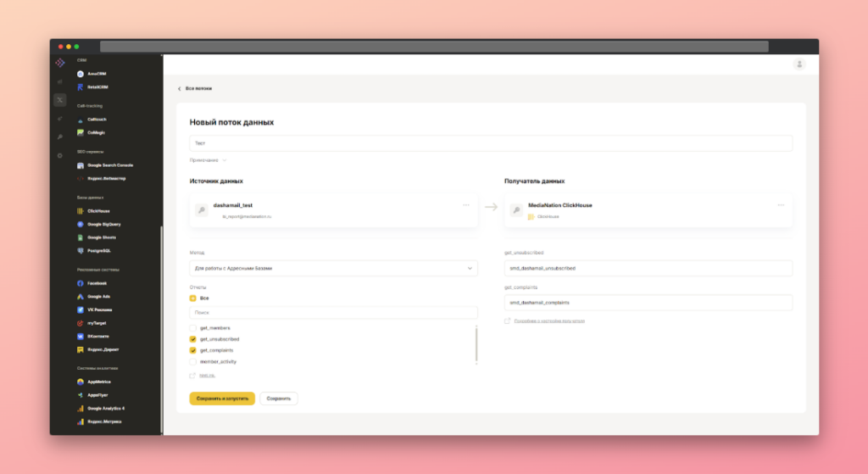This screenshot has width=868, height=474.
Task: Click the key icon in left rail
Action: (60, 137)
